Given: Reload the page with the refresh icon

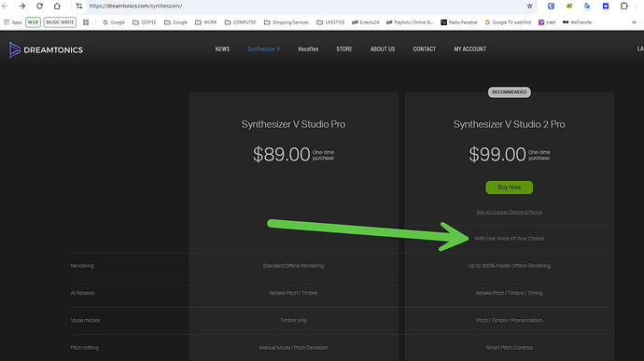Looking at the screenshot, I should [x=39, y=7].
